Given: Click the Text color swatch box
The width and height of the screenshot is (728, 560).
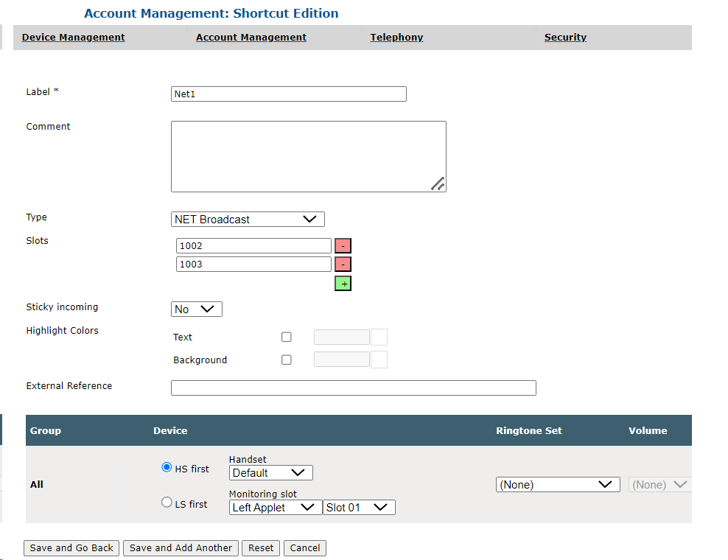Looking at the screenshot, I should 379,337.
